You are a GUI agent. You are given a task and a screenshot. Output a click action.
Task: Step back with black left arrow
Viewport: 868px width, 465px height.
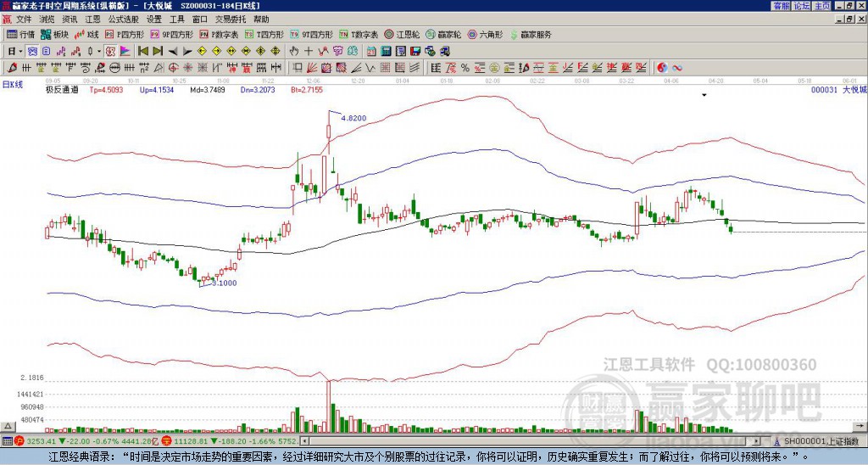click(173, 52)
